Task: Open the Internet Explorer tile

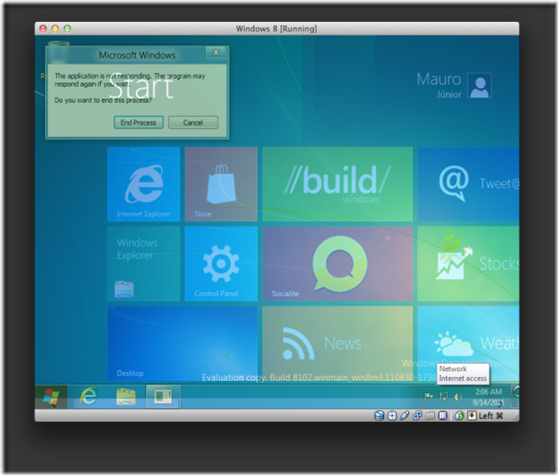Action: (x=143, y=184)
